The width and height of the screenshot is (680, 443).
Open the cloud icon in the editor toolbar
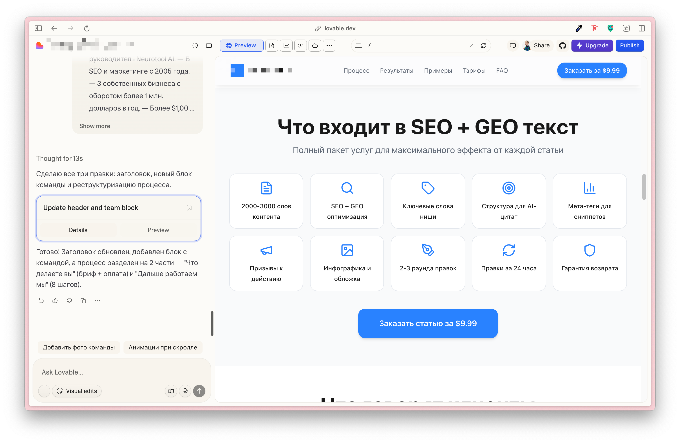[315, 45]
